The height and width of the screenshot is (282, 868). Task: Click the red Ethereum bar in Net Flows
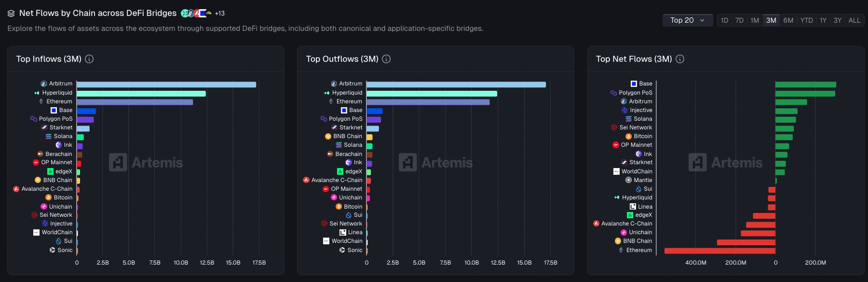tap(720, 251)
